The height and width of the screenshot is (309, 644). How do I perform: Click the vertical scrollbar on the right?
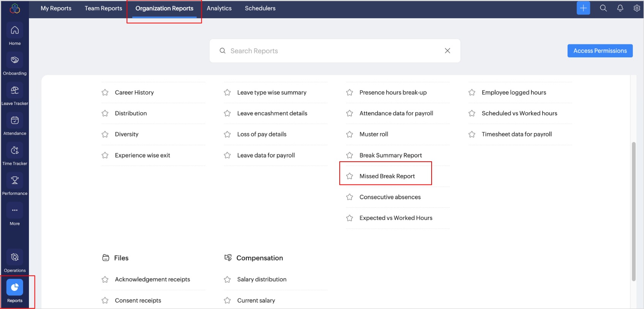633,211
